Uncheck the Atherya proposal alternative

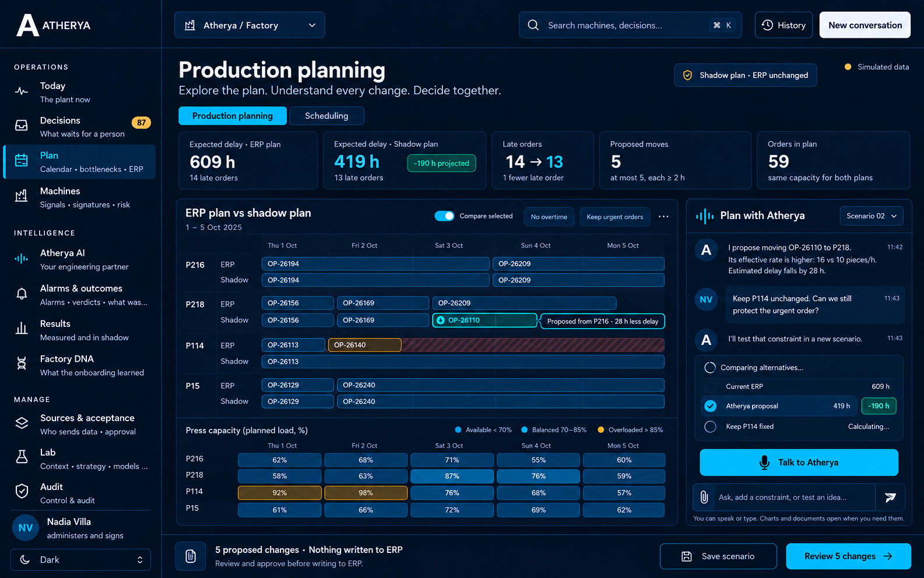(x=710, y=406)
